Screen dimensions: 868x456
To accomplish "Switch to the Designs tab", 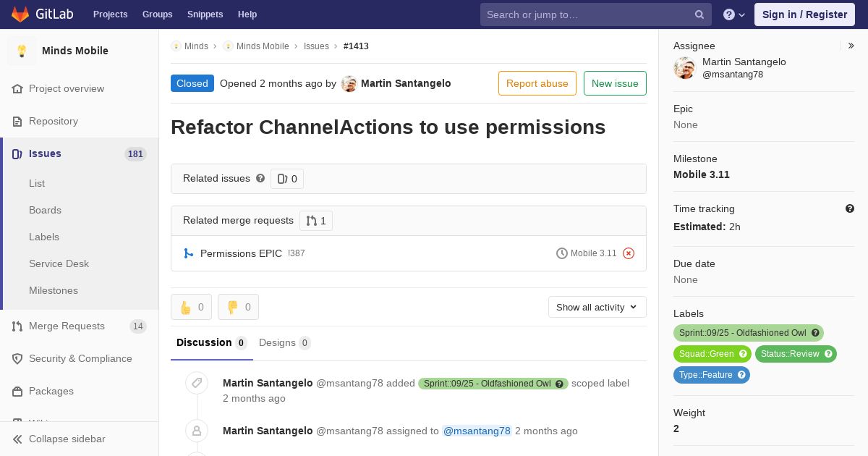I will (284, 342).
